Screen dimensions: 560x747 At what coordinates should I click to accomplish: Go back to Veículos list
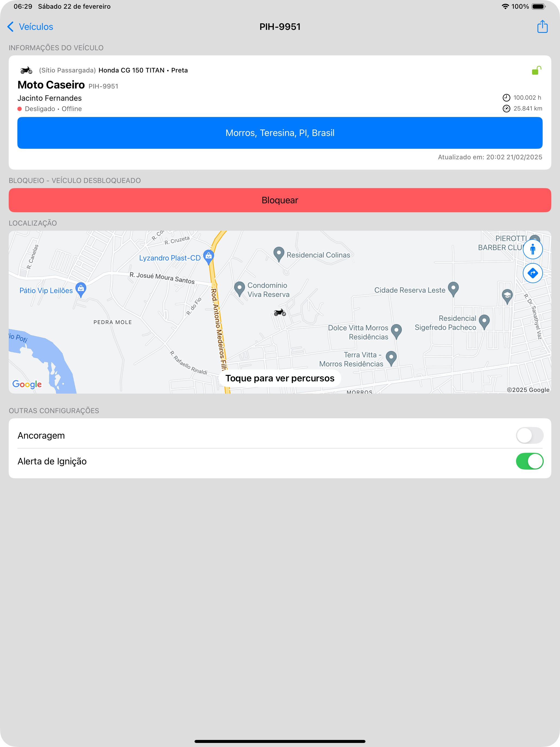click(30, 27)
